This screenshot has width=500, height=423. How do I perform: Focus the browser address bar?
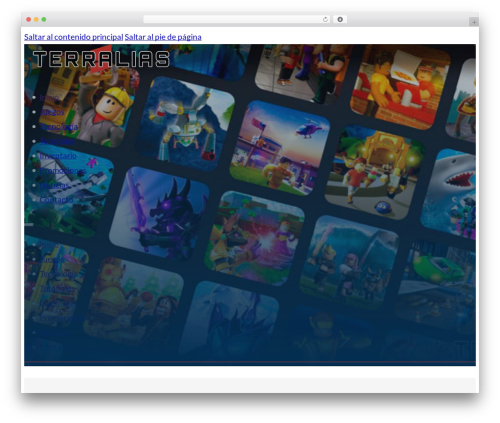237,20
